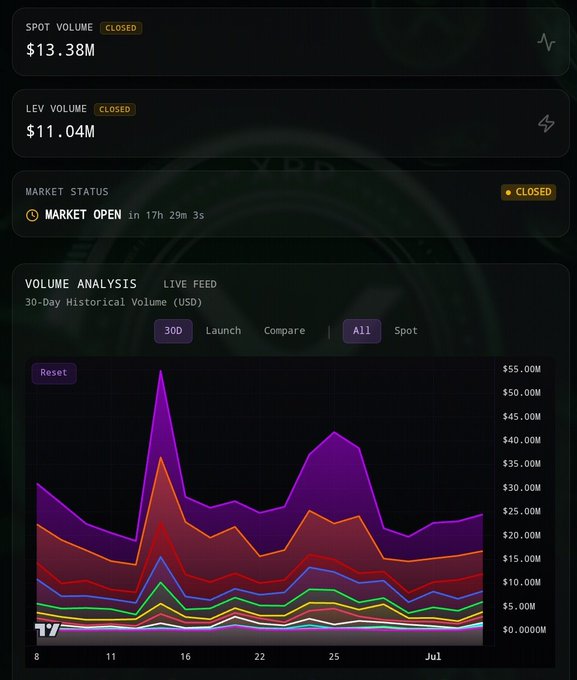Screen dimensions: 577x680
Task: Click the LEV VOLUME card label
Action: point(56,109)
